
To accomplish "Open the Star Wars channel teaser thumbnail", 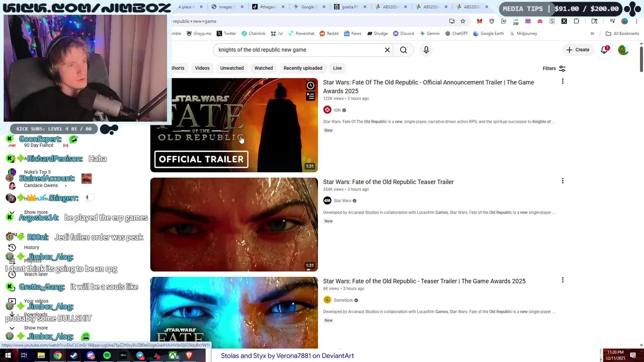I will click(x=234, y=225).
